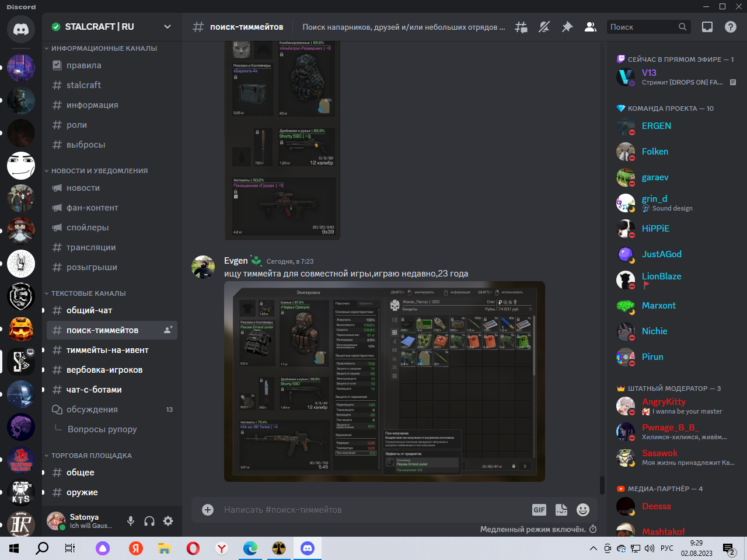Viewport: 747px width, 560px height.
Task: Open the информация channel
Action: tap(112, 105)
